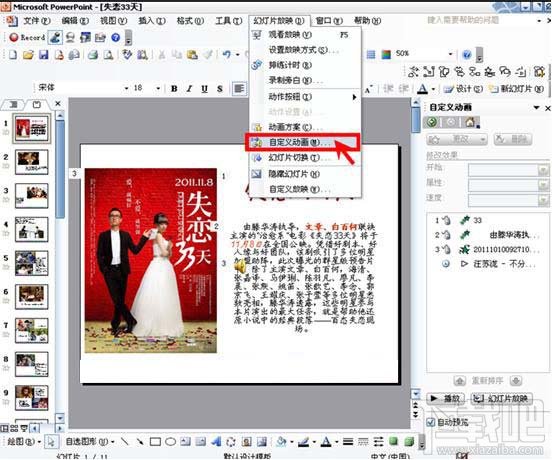The width and height of the screenshot is (552, 460).
Task: Open the undo history dropdown arrow
Action: tap(238, 55)
